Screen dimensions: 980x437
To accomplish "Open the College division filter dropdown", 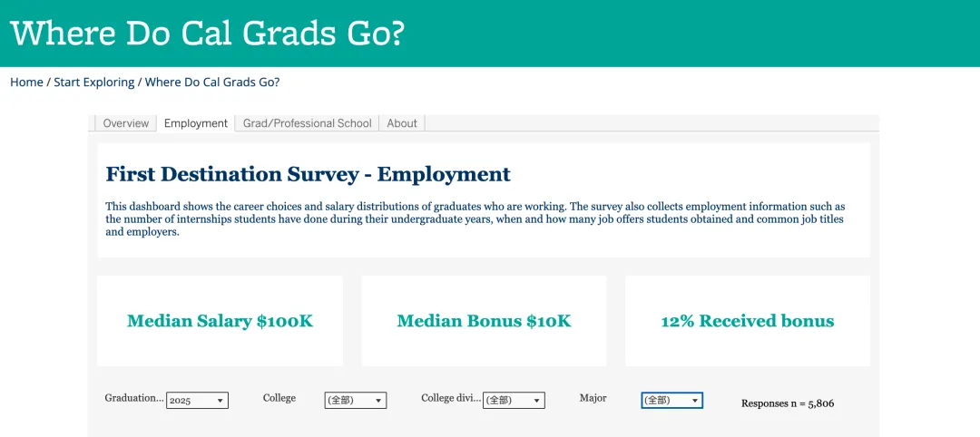I will point(514,400).
